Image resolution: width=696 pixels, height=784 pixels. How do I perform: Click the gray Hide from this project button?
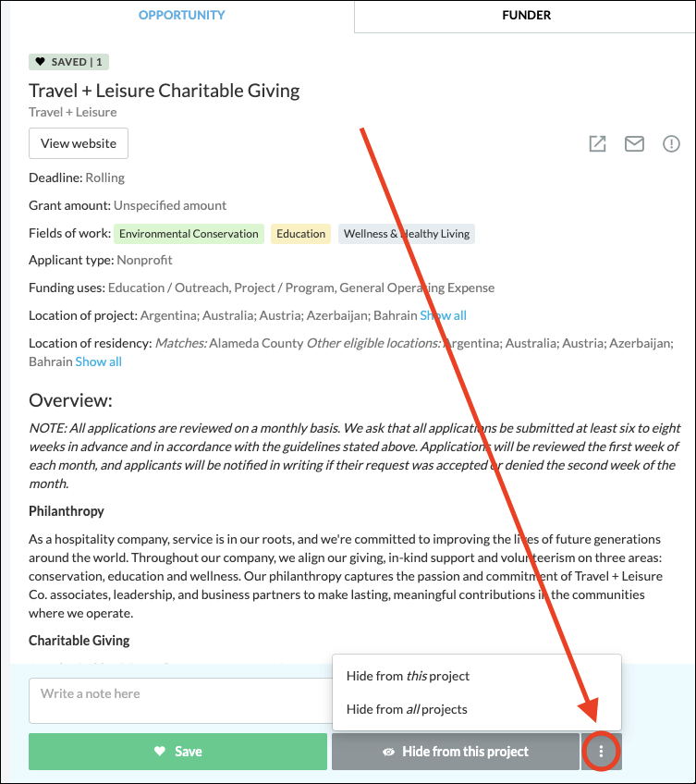[x=455, y=752]
